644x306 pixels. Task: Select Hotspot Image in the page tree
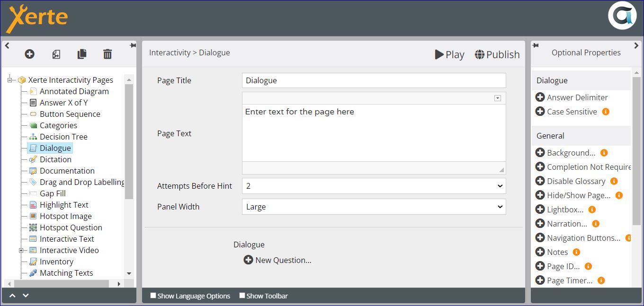65,216
